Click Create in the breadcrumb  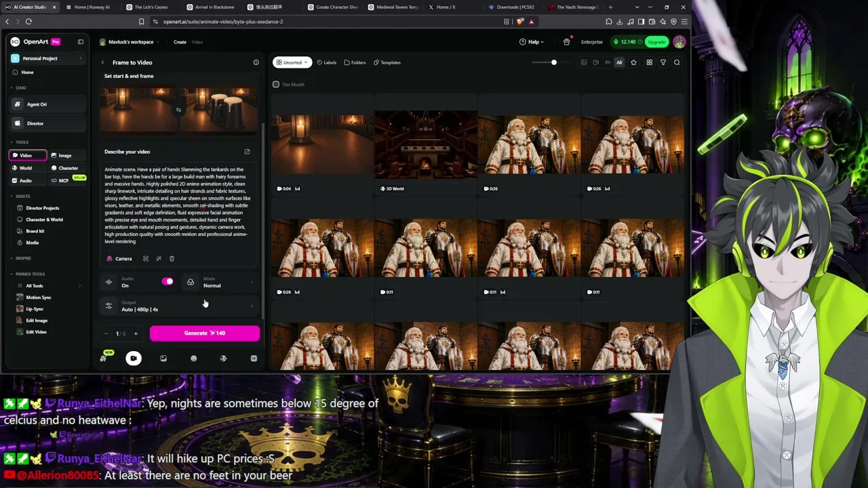point(180,42)
